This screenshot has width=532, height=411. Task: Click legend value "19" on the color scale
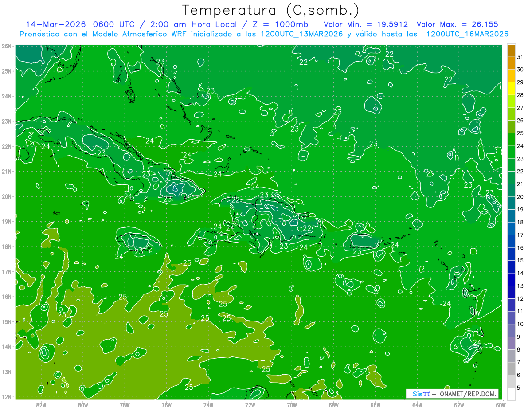pos(520,210)
